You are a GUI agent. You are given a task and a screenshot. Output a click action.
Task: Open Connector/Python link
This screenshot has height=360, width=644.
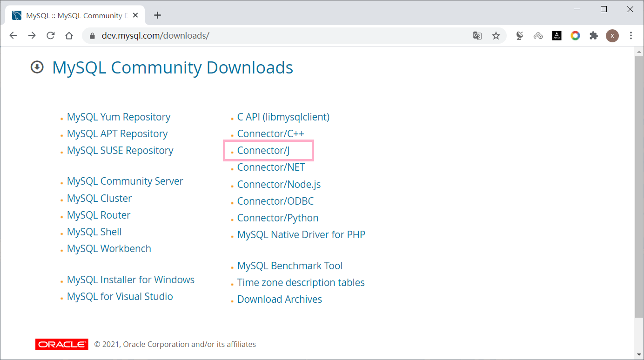point(278,218)
